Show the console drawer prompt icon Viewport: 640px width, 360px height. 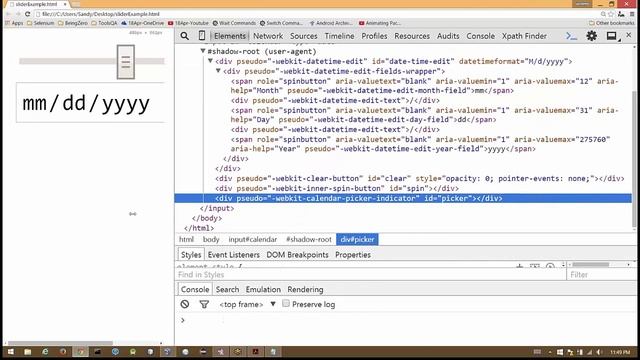coord(571,36)
